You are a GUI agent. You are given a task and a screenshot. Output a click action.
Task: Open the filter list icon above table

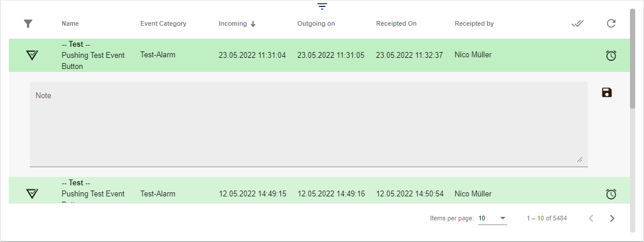coord(322,6)
